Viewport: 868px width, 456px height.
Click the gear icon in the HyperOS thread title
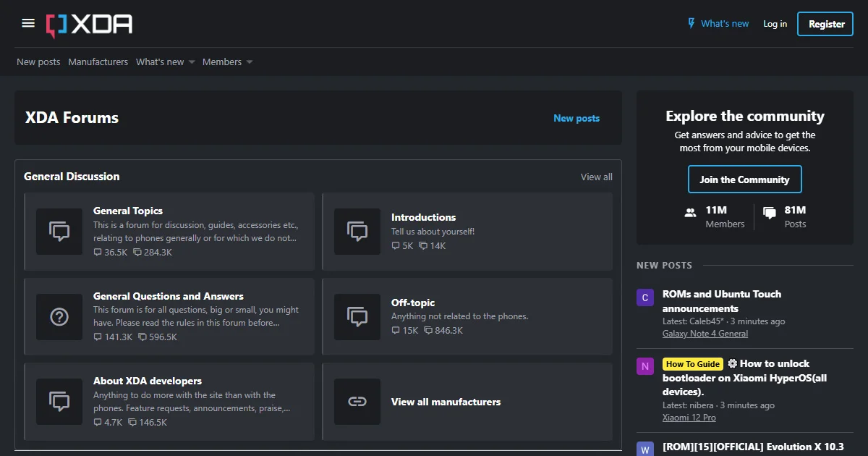pyautogui.click(x=732, y=363)
